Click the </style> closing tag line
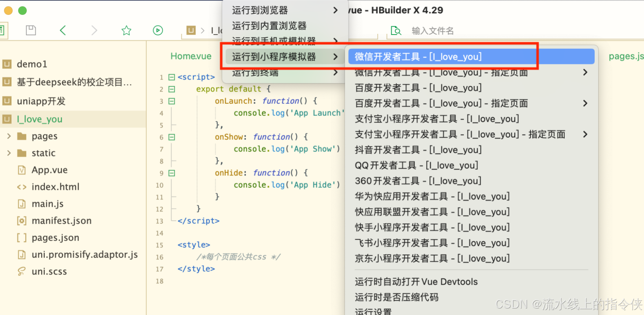 point(196,269)
